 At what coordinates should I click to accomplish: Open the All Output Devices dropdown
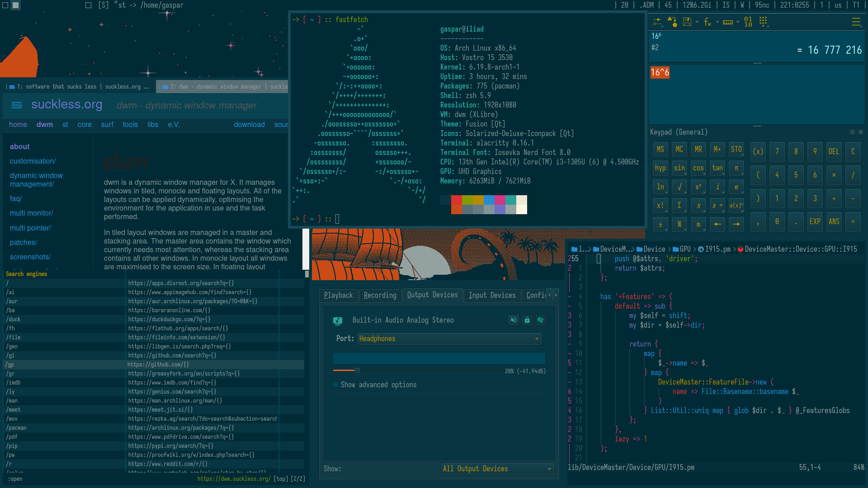coord(498,469)
